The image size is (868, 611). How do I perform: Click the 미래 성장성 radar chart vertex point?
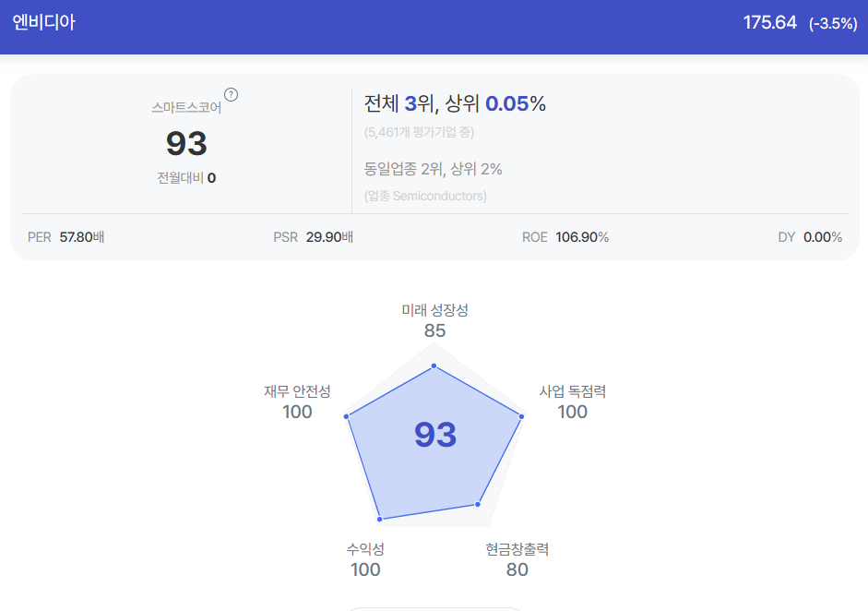pyautogui.click(x=434, y=365)
